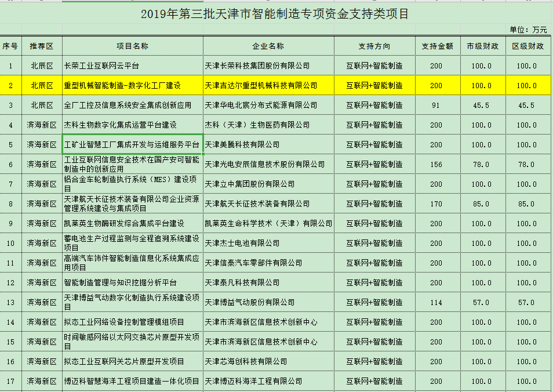Image resolution: width=553 pixels, height=392 pixels.
Task: Select the 单位: 万元 cell
Action: click(x=527, y=30)
